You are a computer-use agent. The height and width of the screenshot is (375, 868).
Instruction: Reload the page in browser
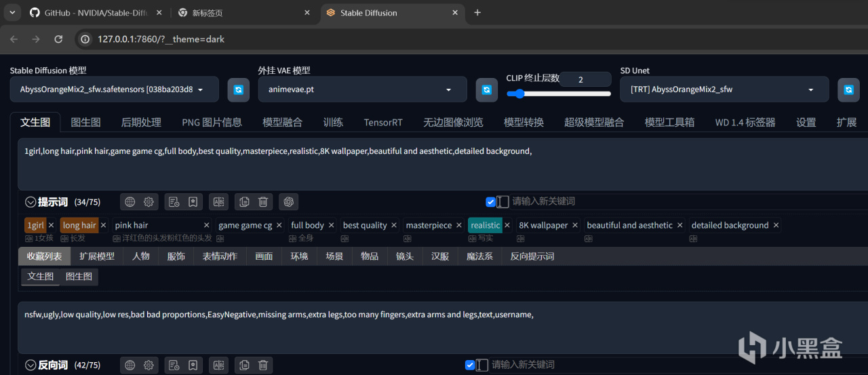click(x=58, y=39)
